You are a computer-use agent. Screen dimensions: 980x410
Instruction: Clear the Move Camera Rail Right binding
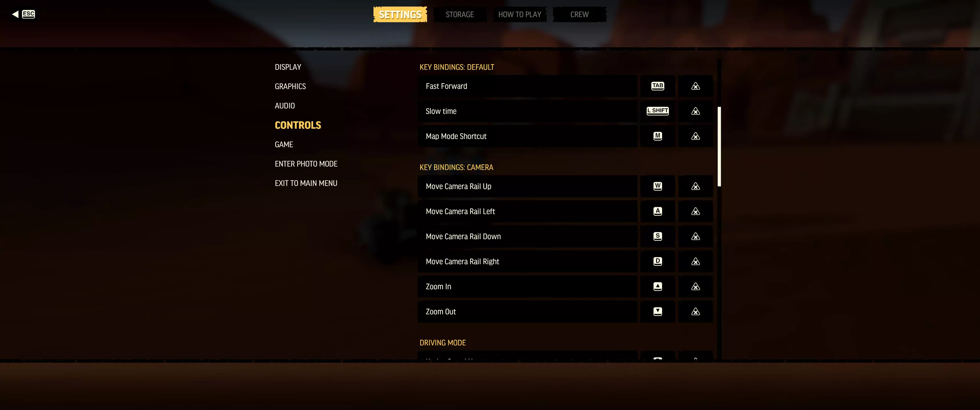pyautogui.click(x=695, y=261)
